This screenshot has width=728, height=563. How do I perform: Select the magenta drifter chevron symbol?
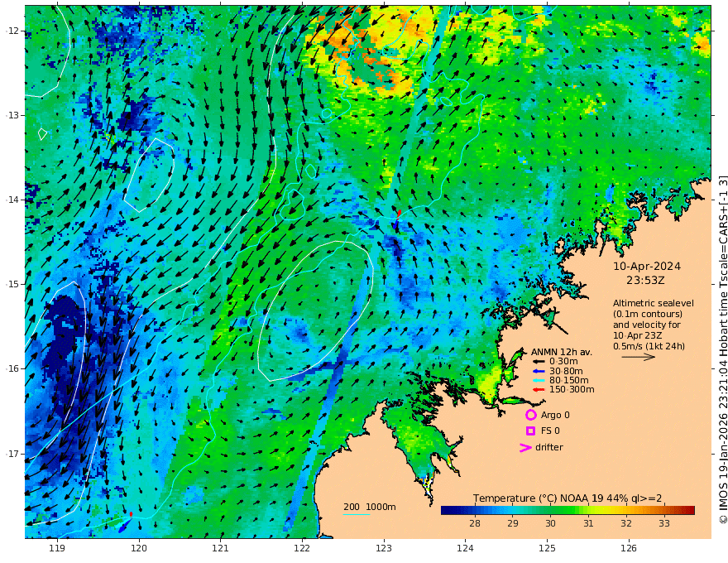pos(525,447)
